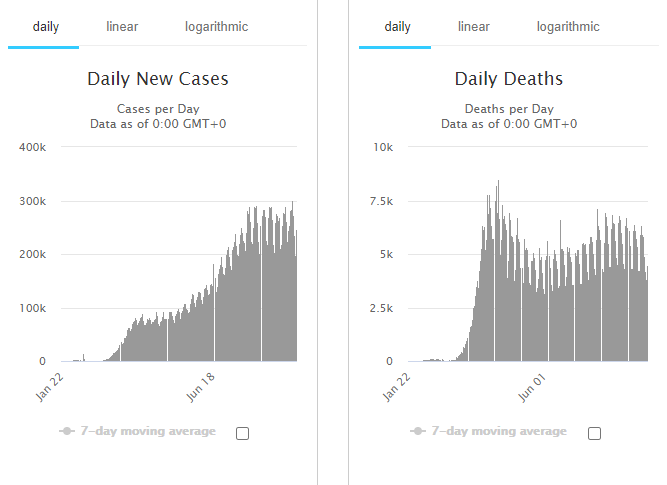Click the Cases per Day subtitle
The width and height of the screenshot is (667, 485).
tap(158, 108)
